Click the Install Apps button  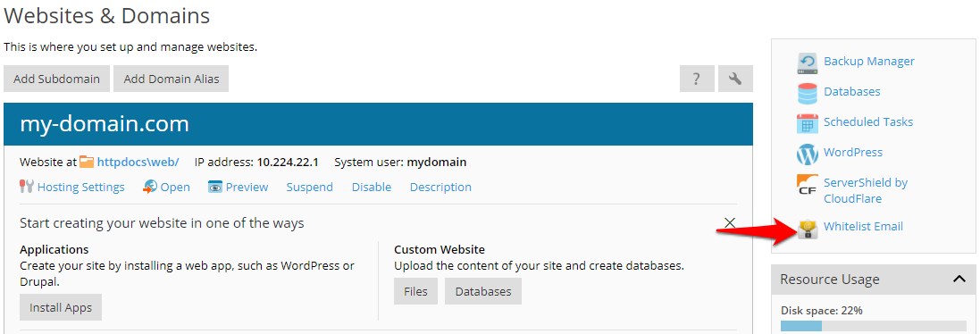61,308
